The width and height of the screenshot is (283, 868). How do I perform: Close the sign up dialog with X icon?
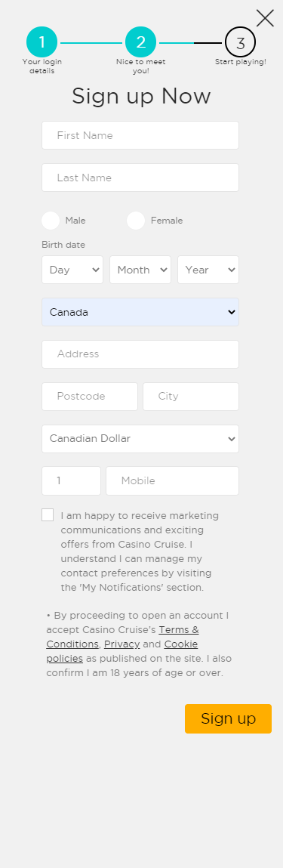[x=266, y=17]
